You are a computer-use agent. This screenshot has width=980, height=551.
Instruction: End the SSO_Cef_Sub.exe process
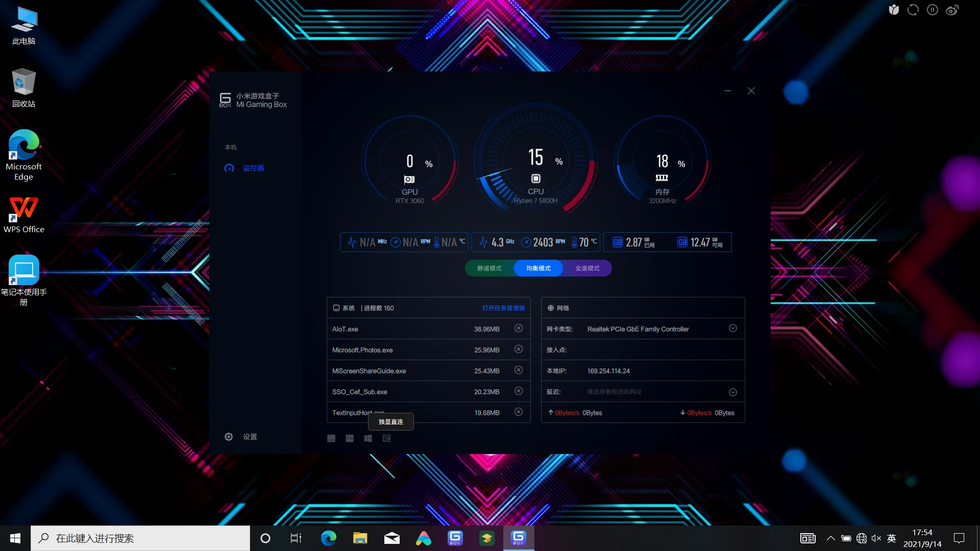(x=519, y=391)
